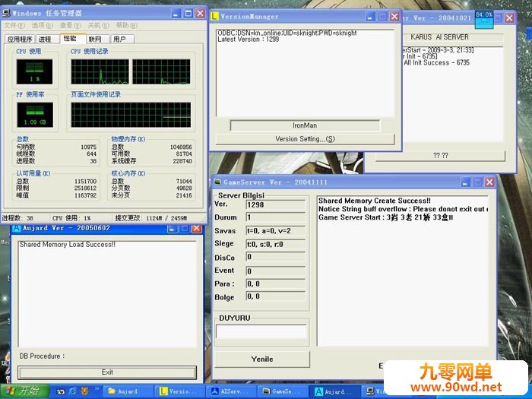Image resolution: width=532 pixels, height=399 pixels.
Task: Minimize the Task Manager window
Action: pyautogui.click(x=176, y=13)
